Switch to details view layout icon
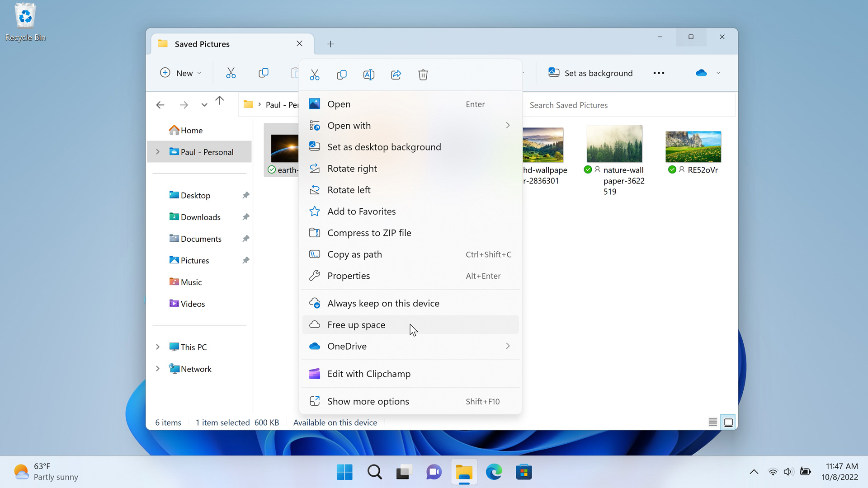The height and width of the screenshot is (488, 868). (x=712, y=422)
